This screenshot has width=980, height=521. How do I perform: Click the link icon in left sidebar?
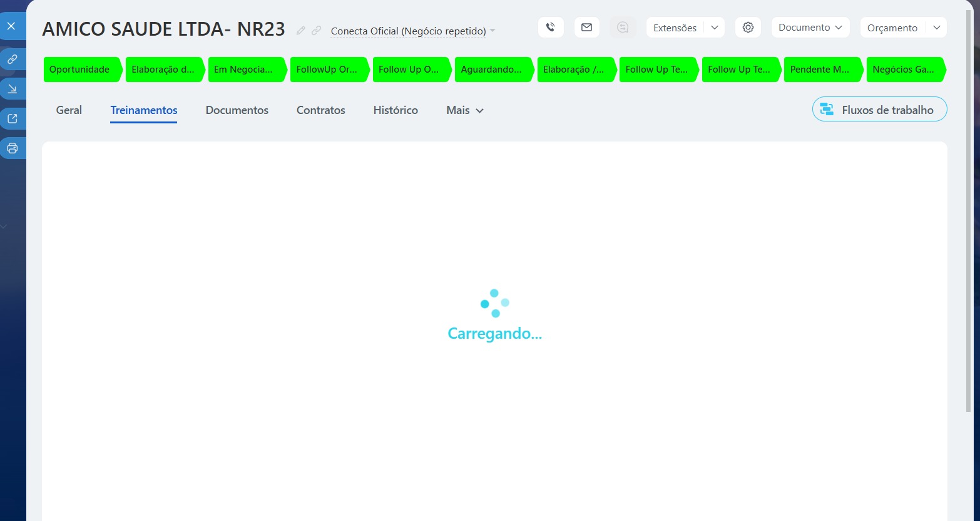12,59
